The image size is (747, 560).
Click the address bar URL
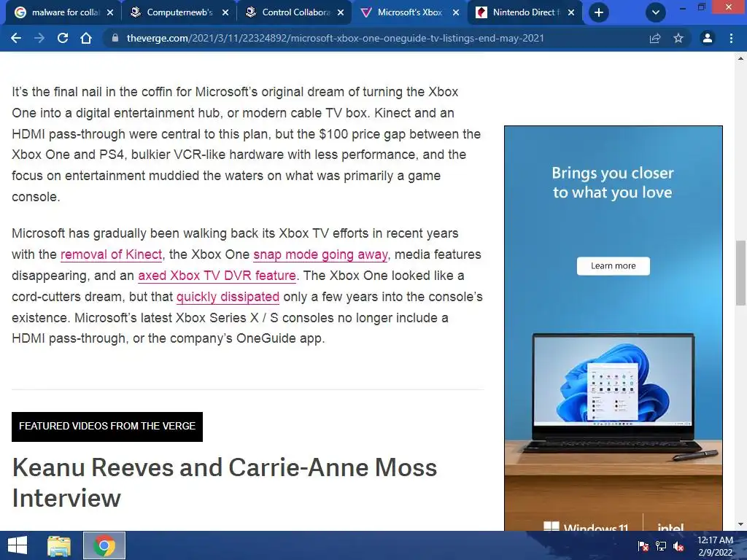[335, 38]
